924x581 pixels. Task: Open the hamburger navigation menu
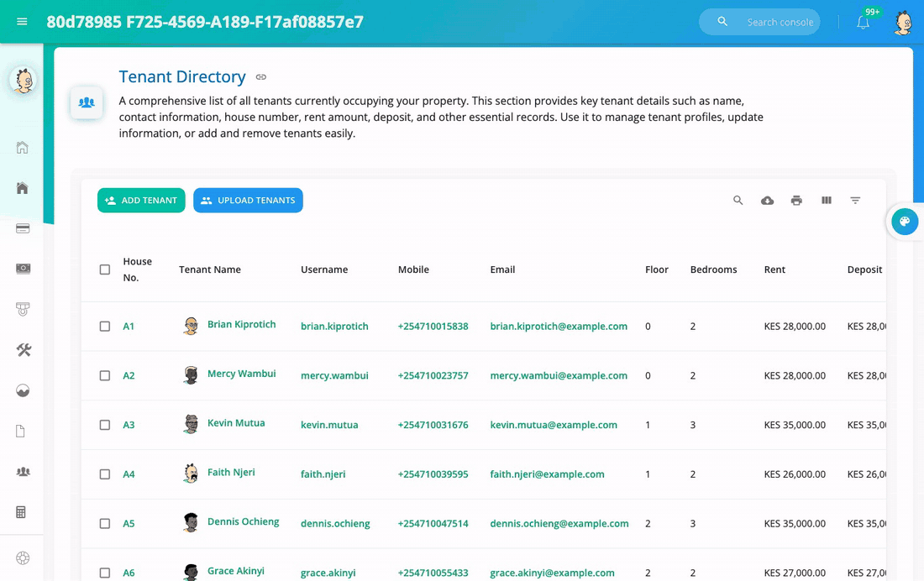point(22,22)
